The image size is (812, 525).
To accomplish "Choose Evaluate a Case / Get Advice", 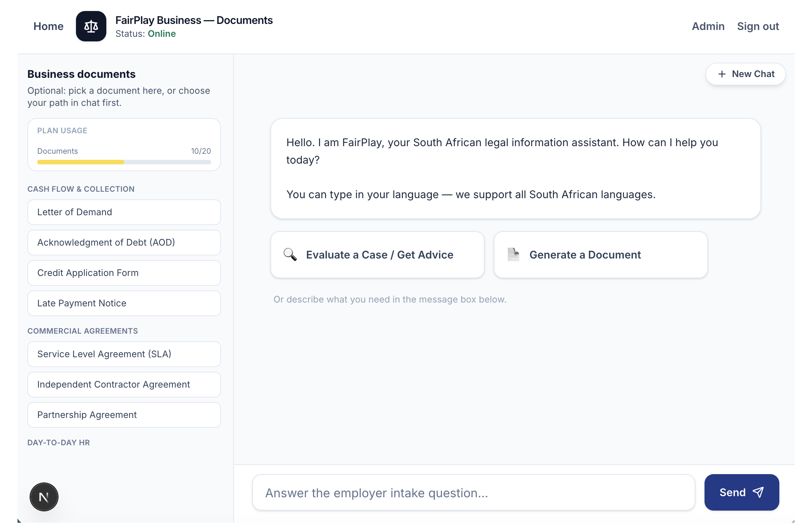I will (378, 255).
